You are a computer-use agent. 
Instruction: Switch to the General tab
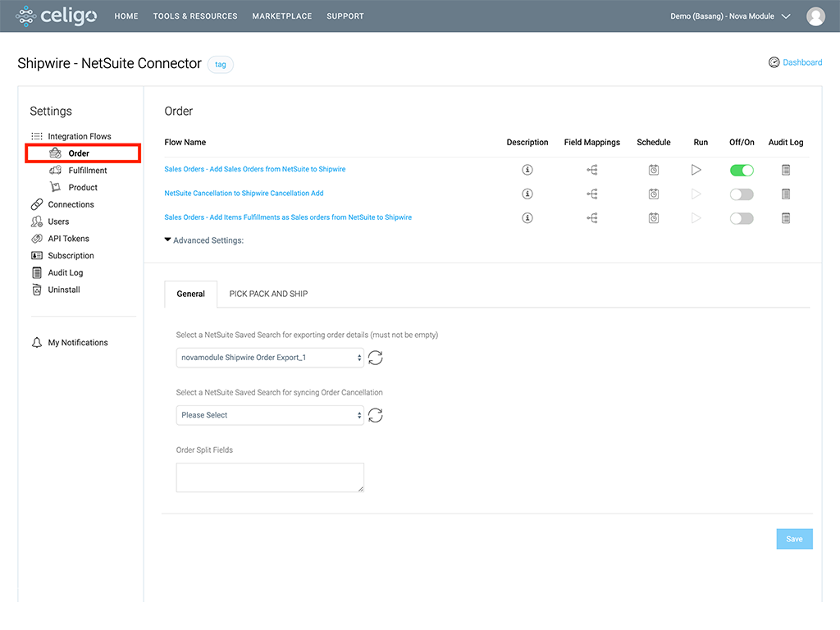(x=190, y=294)
